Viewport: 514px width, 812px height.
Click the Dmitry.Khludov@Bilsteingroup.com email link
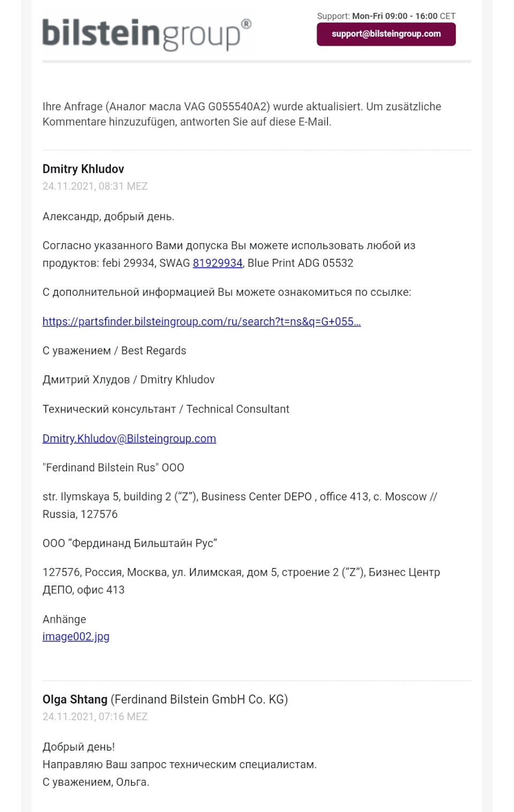pyautogui.click(x=129, y=439)
